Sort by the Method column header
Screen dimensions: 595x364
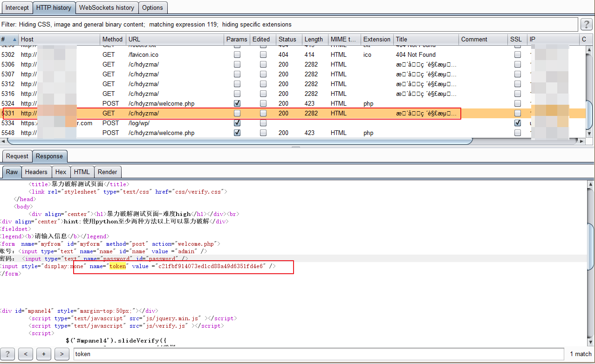coord(112,40)
